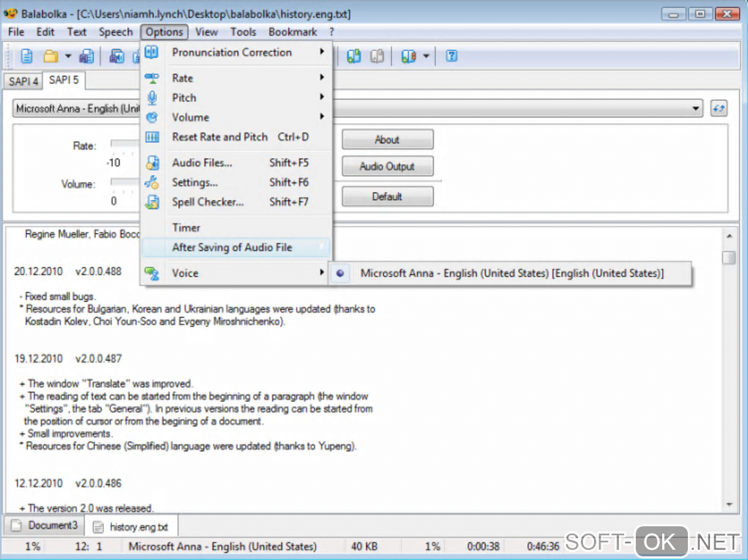Switch to the SAPI 4 tab
Viewport: 748px width, 560px height.
[23, 81]
